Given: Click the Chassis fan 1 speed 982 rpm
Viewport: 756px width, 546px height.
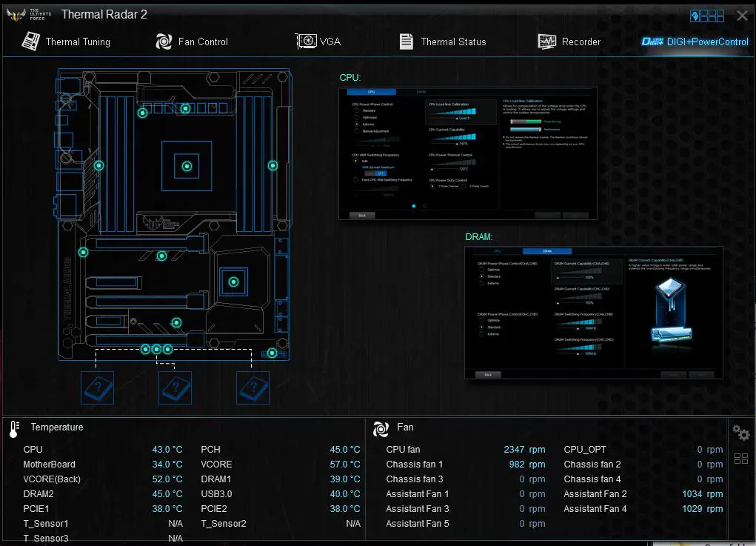Looking at the screenshot, I should (x=527, y=465).
